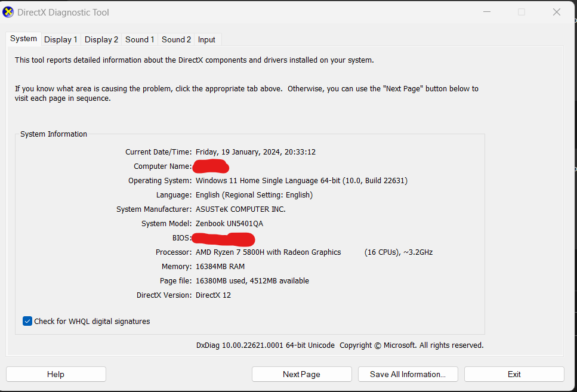577x392 pixels.
Task: Click the DirectX Version value text
Action: [x=213, y=294]
